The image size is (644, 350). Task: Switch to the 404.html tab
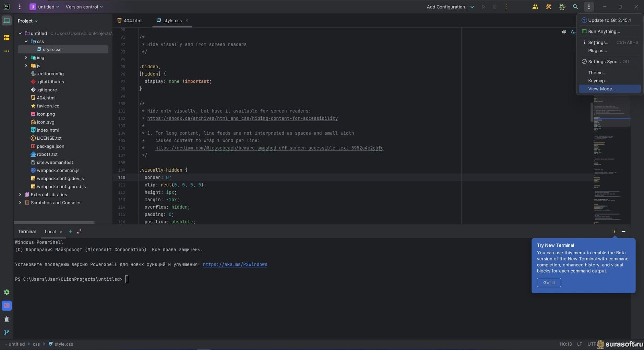point(132,21)
